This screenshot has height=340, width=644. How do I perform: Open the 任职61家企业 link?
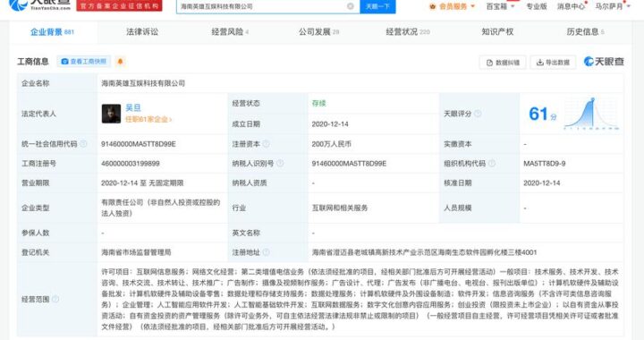click(148, 120)
